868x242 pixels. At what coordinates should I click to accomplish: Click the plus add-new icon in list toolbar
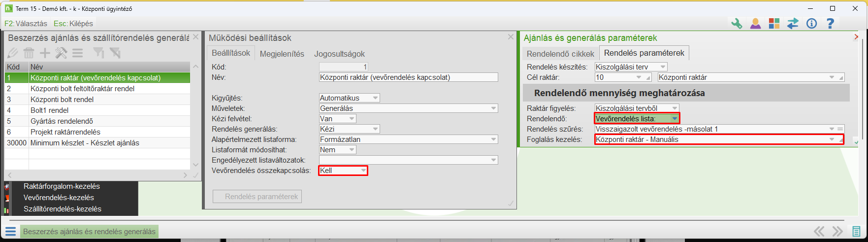[45, 53]
